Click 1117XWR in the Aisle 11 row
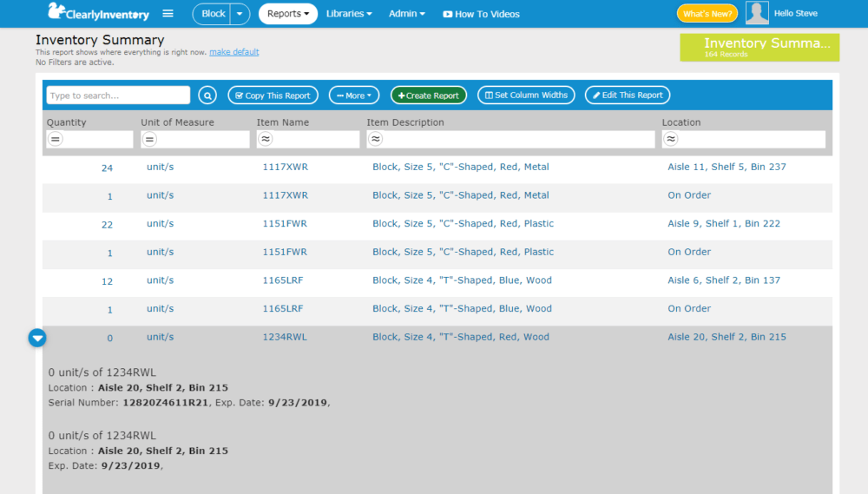Image resolution: width=868 pixels, height=494 pixels. [285, 167]
